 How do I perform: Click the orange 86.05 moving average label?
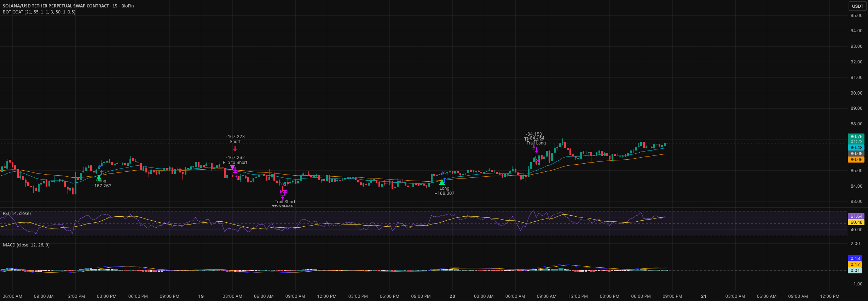[856, 160]
